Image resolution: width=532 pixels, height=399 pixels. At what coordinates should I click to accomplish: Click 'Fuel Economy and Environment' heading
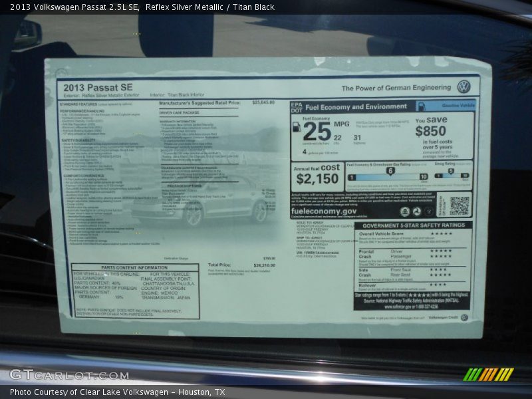tap(356, 107)
